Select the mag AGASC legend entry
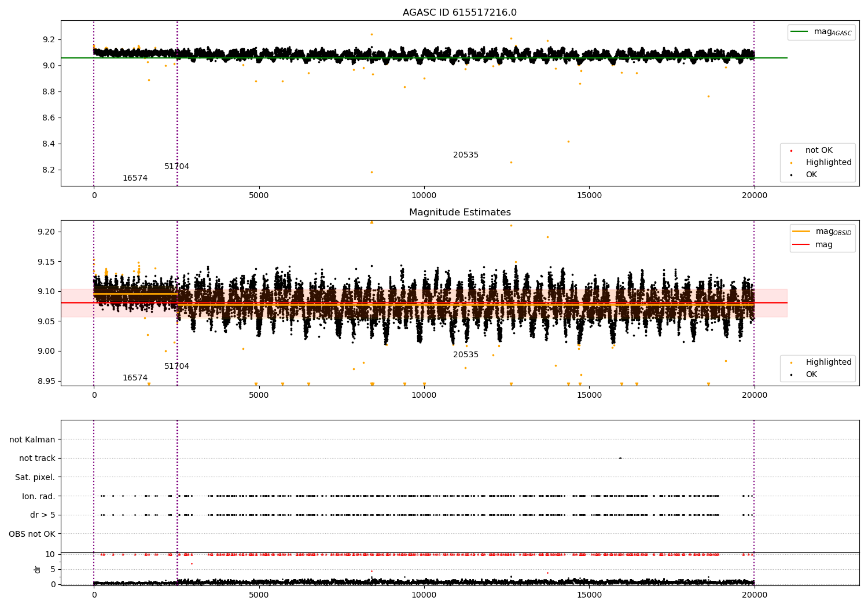 tap(822, 32)
